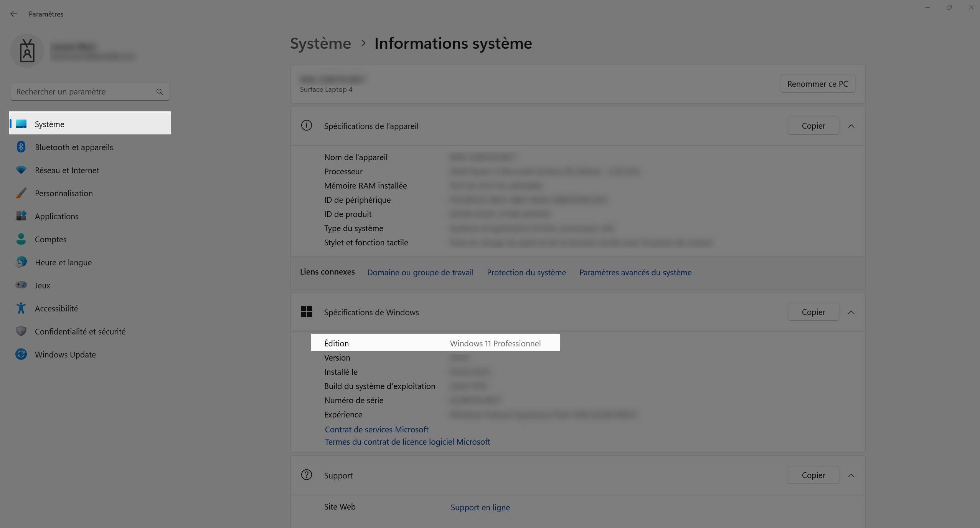Select the Système sidebar item
980x528 pixels.
pyautogui.click(x=90, y=123)
